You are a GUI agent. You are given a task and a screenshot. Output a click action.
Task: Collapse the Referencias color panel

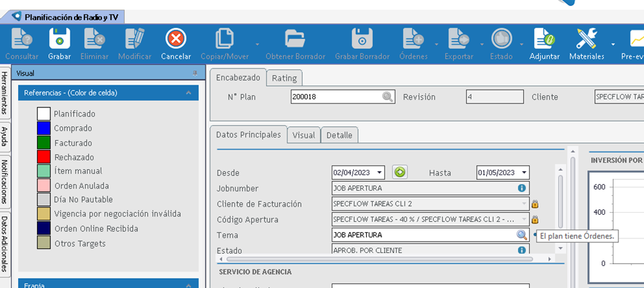(x=189, y=93)
